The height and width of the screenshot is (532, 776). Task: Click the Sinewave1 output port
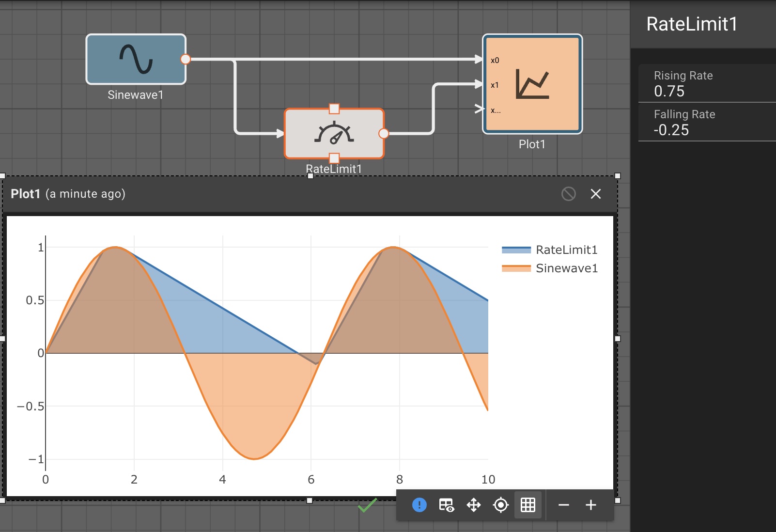(x=186, y=59)
